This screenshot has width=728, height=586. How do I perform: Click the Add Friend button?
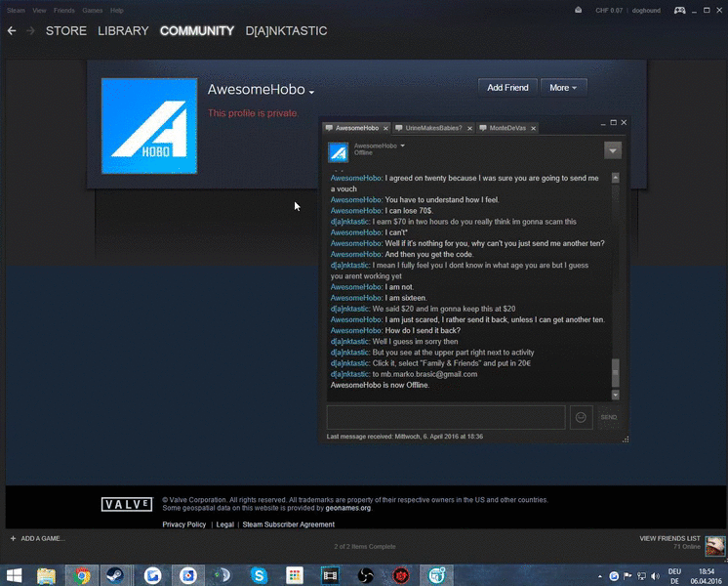(x=507, y=87)
